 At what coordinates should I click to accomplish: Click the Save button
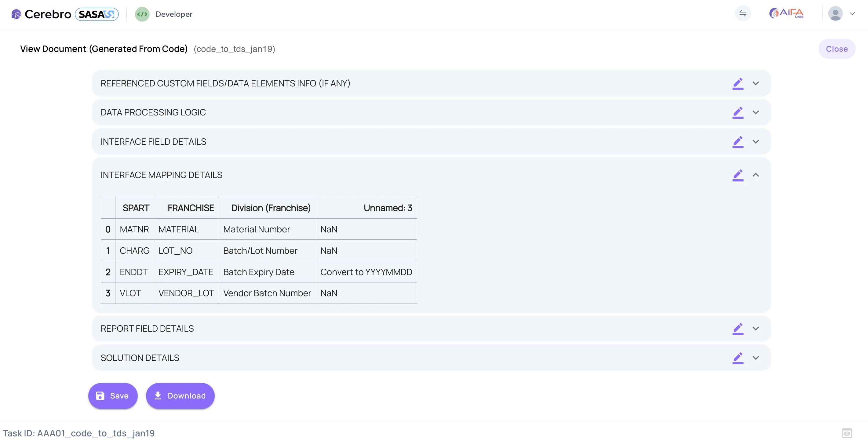pyautogui.click(x=112, y=396)
